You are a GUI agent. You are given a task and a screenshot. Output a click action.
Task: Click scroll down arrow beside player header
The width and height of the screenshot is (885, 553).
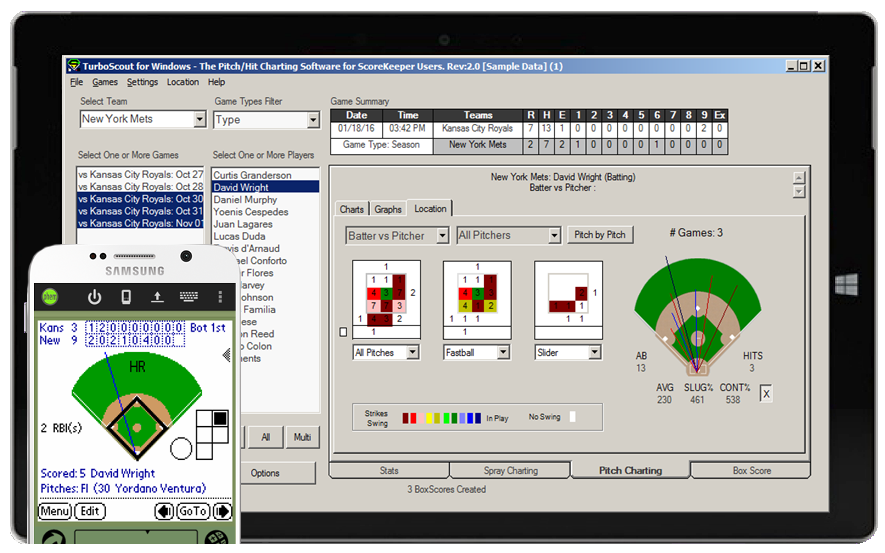click(799, 192)
